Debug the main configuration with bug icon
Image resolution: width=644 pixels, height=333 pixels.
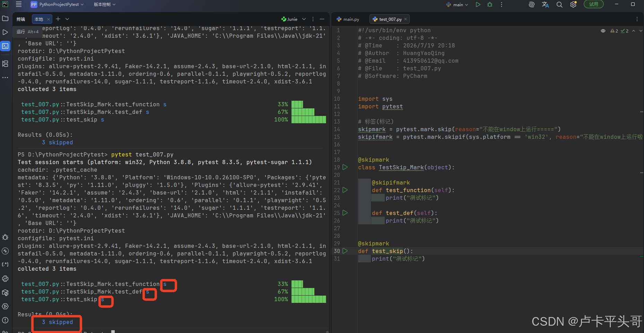[x=490, y=4]
